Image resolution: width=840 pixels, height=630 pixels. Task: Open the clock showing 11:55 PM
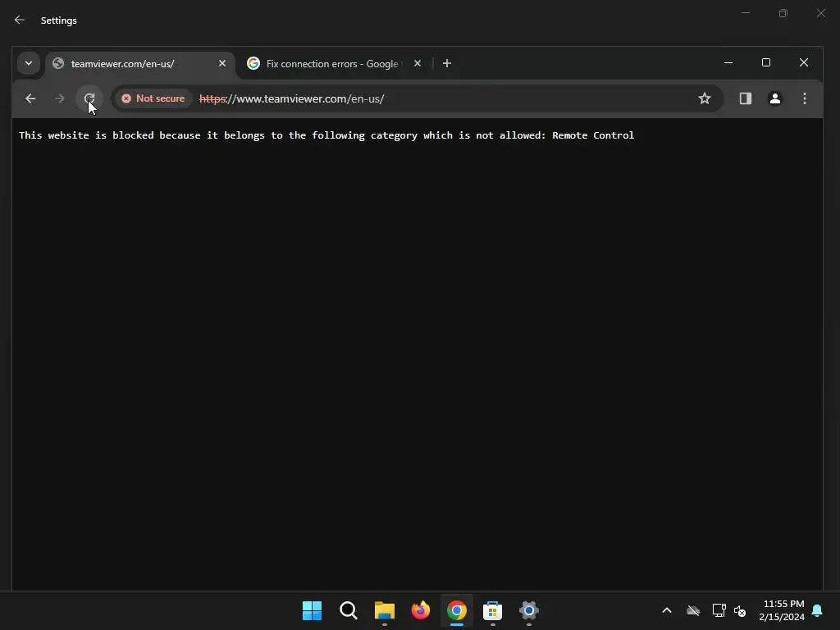click(x=782, y=610)
